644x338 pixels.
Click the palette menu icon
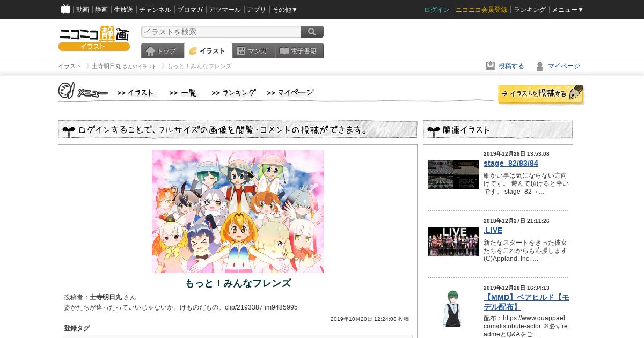[66, 91]
